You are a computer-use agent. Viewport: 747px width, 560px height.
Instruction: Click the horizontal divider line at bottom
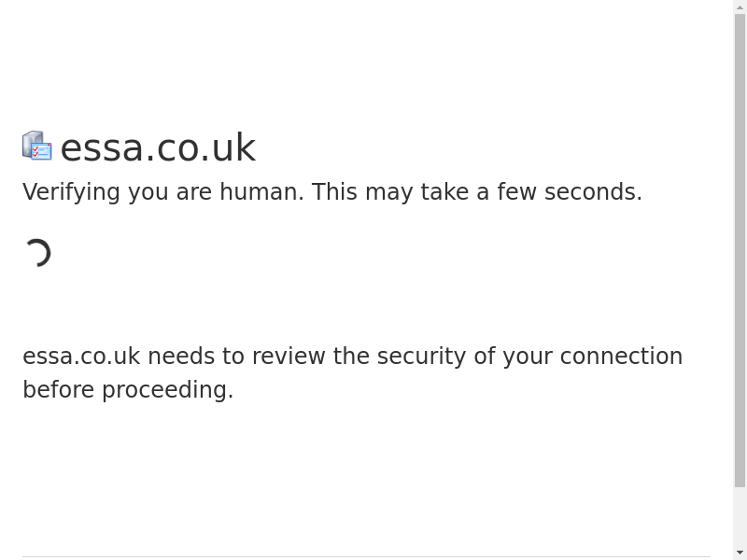point(366,556)
